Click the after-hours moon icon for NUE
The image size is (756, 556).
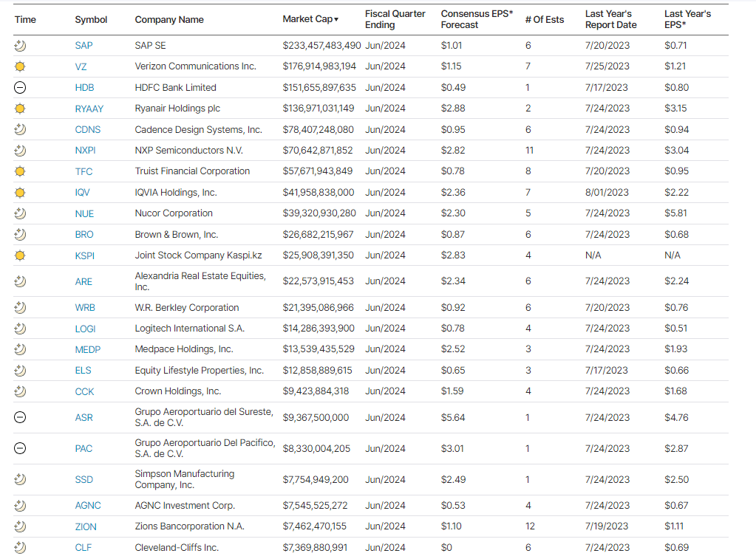click(20, 213)
